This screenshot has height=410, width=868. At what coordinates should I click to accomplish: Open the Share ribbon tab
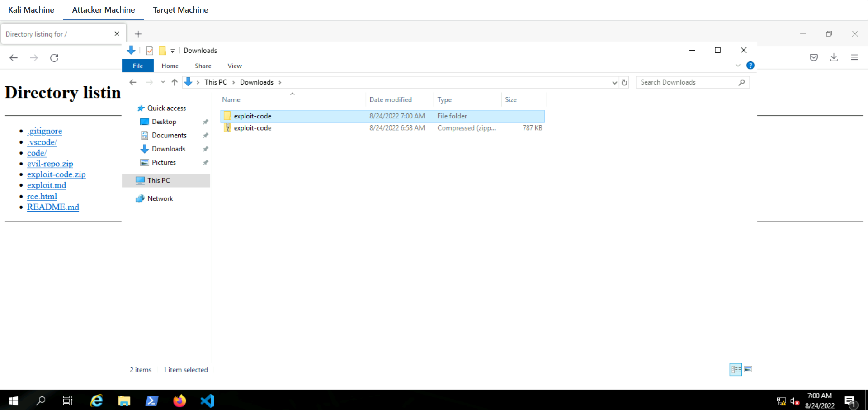pos(203,66)
